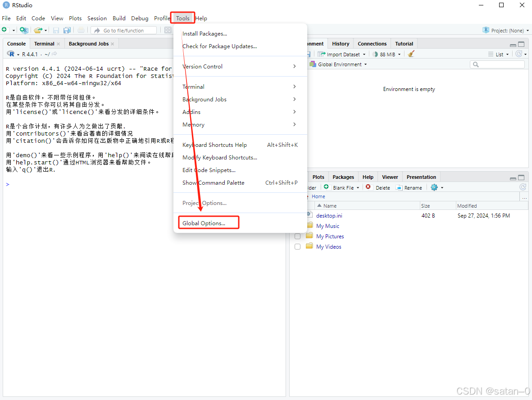
Task: Open the My Music folder link
Action: pyautogui.click(x=327, y=226)
